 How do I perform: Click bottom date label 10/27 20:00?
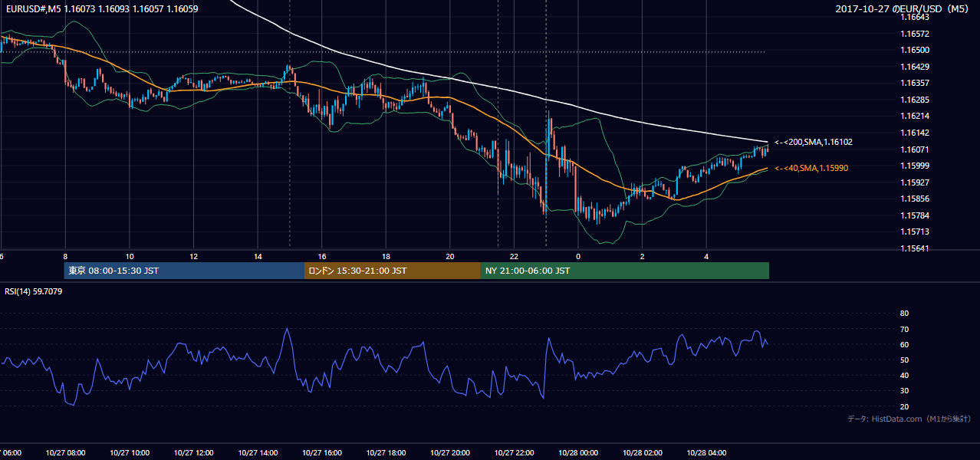click(449, 453)
